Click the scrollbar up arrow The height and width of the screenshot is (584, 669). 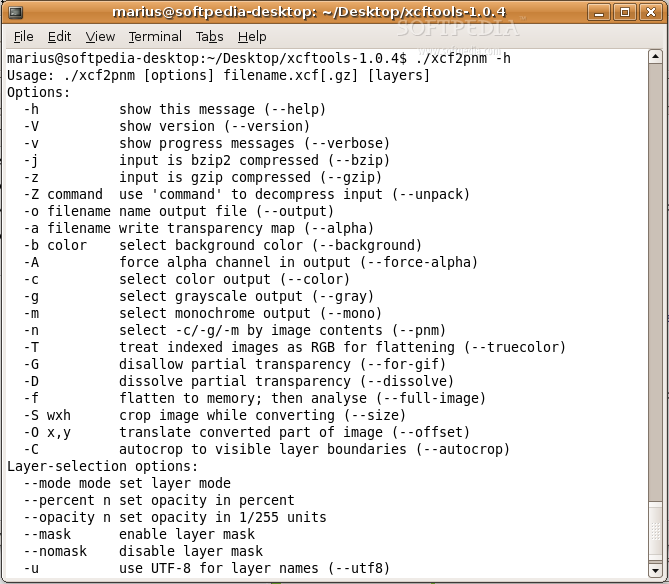pyautogui.click(x=655, y=58)
